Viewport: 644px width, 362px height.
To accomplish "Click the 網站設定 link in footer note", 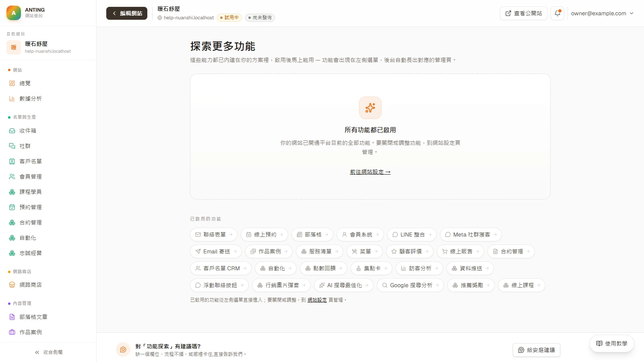I will [317, 300].
